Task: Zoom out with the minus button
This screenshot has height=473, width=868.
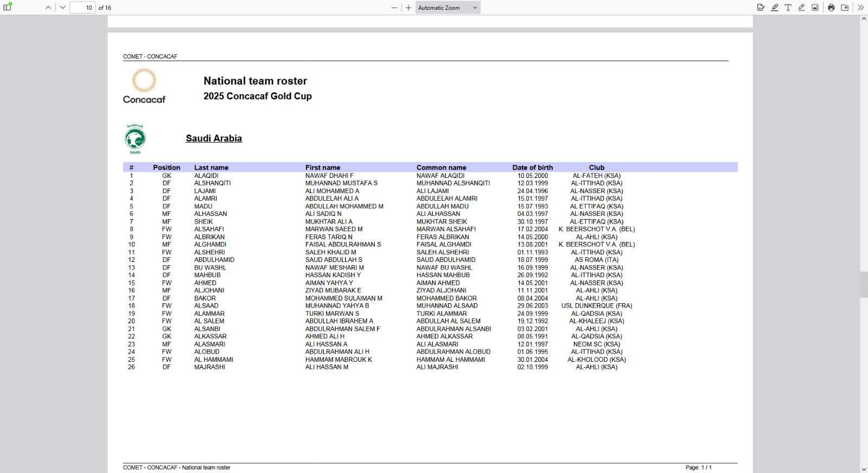Action: (x=394, y=8)
